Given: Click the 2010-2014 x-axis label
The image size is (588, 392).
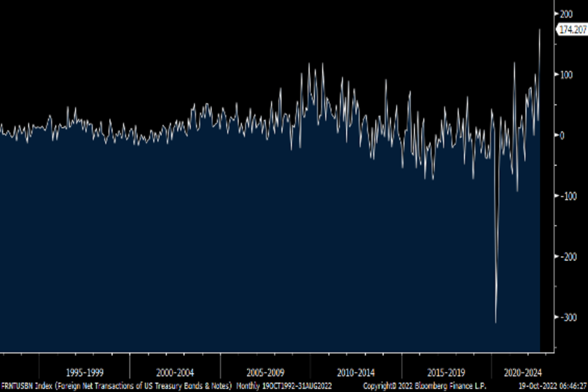Looking at the screenshot, I should [356, 372].
